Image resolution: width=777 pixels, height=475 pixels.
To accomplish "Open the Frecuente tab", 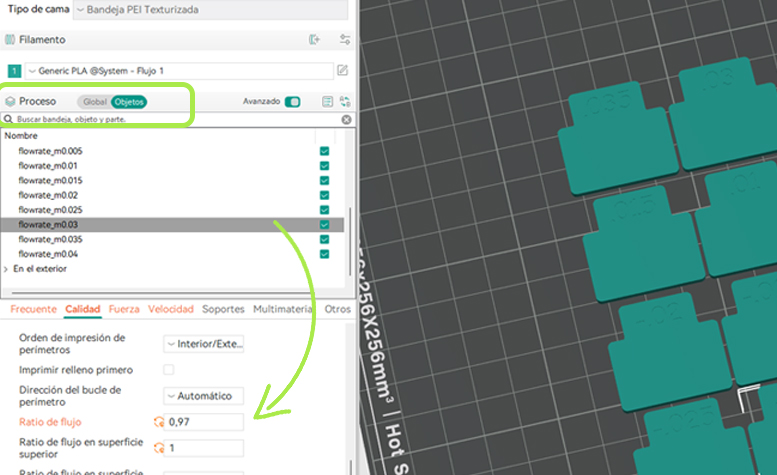I will [x=33, y=309].
